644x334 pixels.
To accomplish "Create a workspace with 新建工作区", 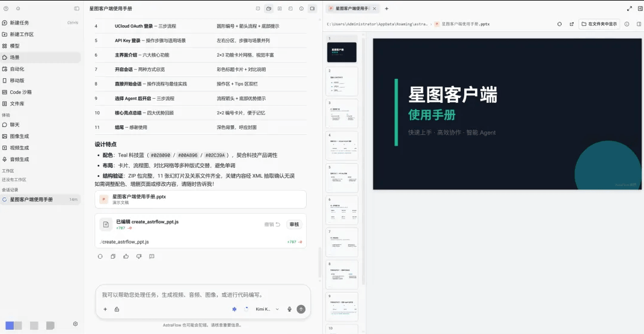I will 40,34.
